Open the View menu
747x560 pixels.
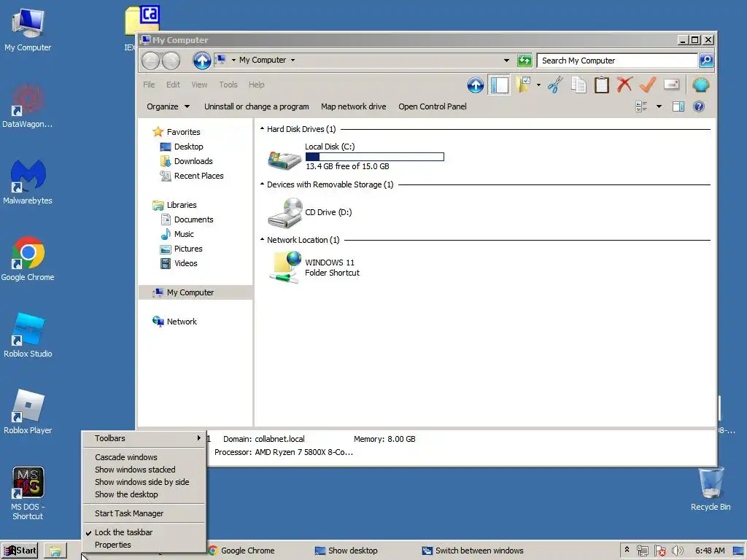(x=199, y=85)
